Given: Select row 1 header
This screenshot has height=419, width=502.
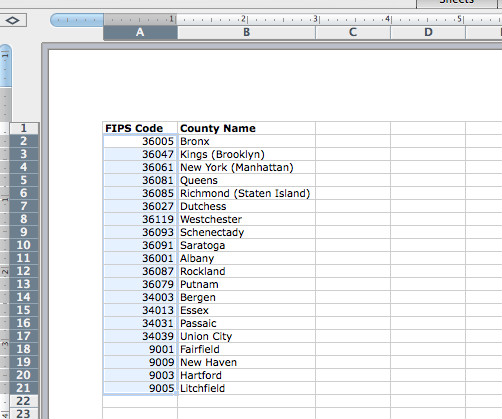Looking at the screenshot, I should coord(24,128).
